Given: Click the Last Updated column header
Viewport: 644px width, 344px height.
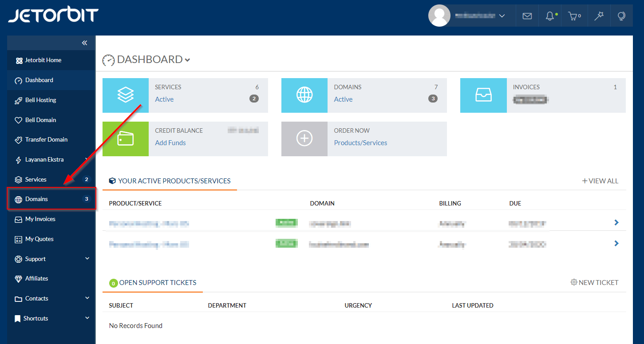Looking at the screenshot, I should (473, 305).
